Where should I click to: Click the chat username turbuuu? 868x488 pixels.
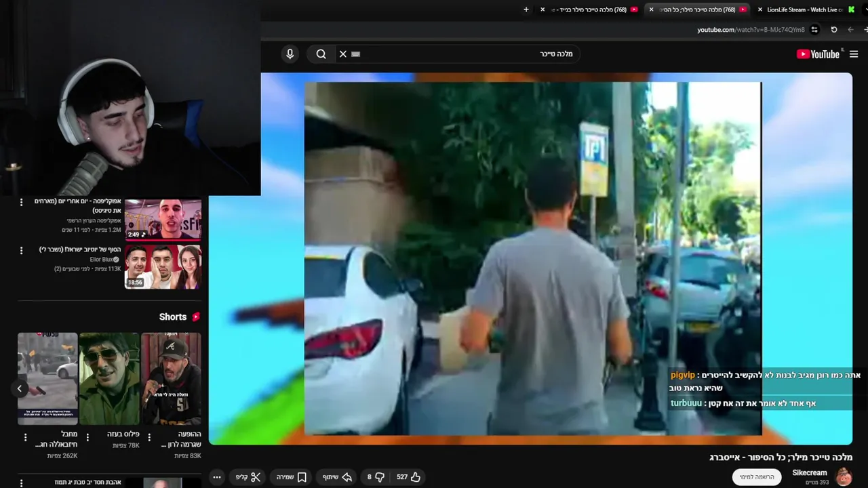pos(686,403)
